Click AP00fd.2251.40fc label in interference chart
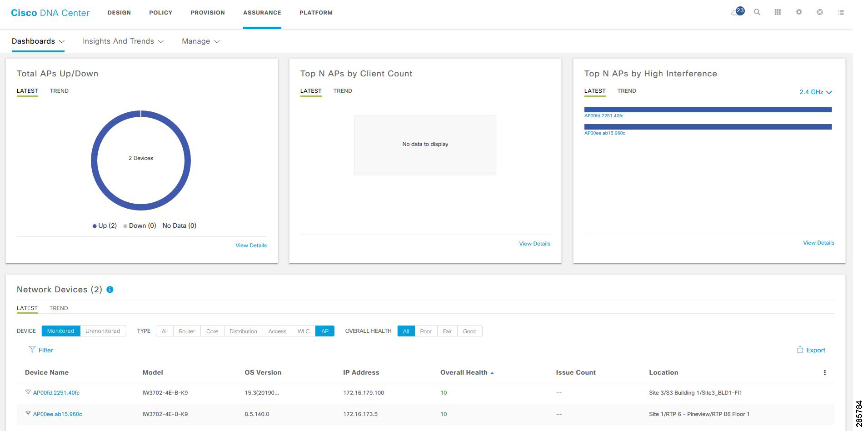The image size is (868, 431). point(604,116)
